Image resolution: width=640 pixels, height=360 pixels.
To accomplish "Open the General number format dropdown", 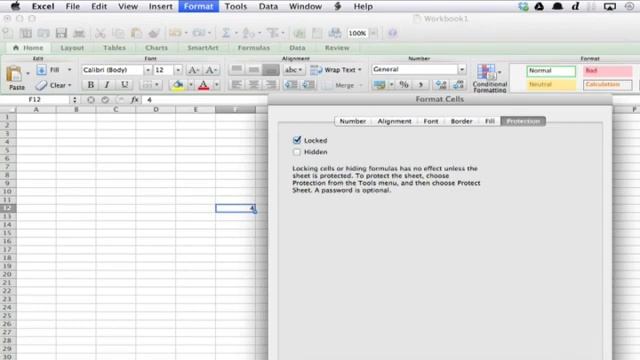I will (x=462, y=69).
